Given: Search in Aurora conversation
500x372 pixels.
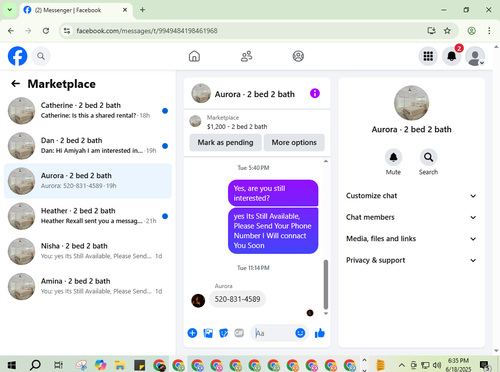Looking at the screenshot, I should (428, 157).
